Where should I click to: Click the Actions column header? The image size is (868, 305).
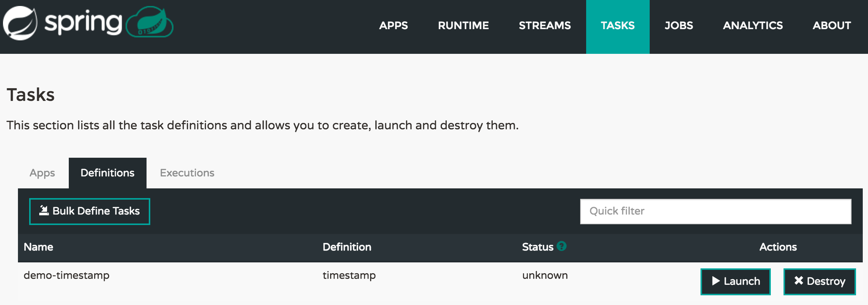[778, 247]
